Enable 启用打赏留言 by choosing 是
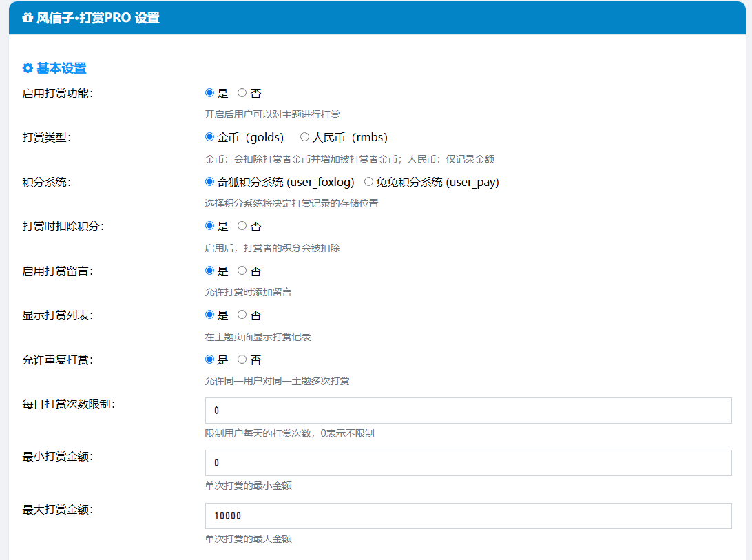This screenshot has width=752, height=560. 210,271
